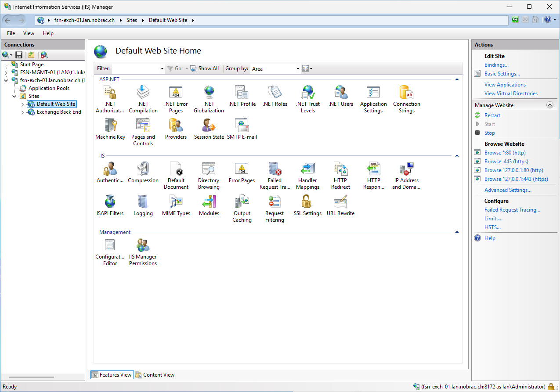Expand the Default Web Site tree node
Screen dimensions: 560x392
[x=23, y=104]
